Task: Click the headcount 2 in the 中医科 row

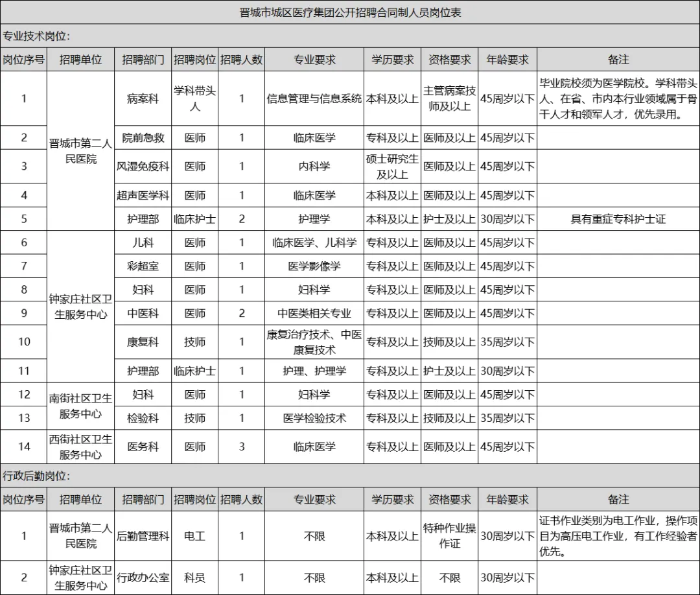Action: (x=242, y=313)
